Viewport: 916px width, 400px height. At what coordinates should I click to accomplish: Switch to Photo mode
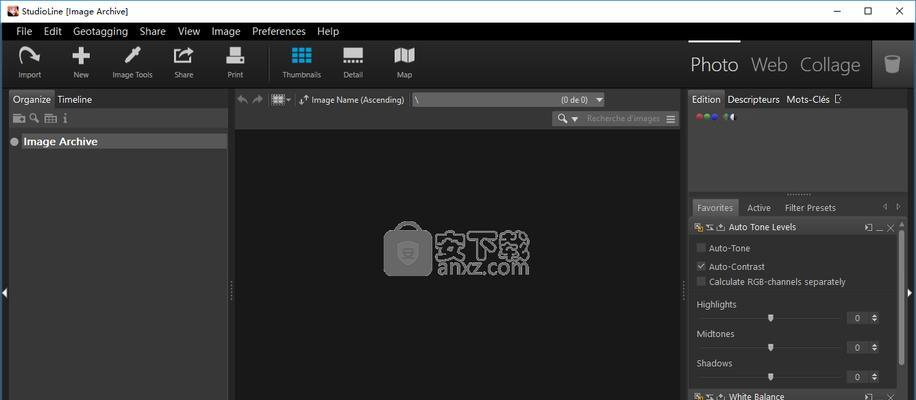[714, 64]
